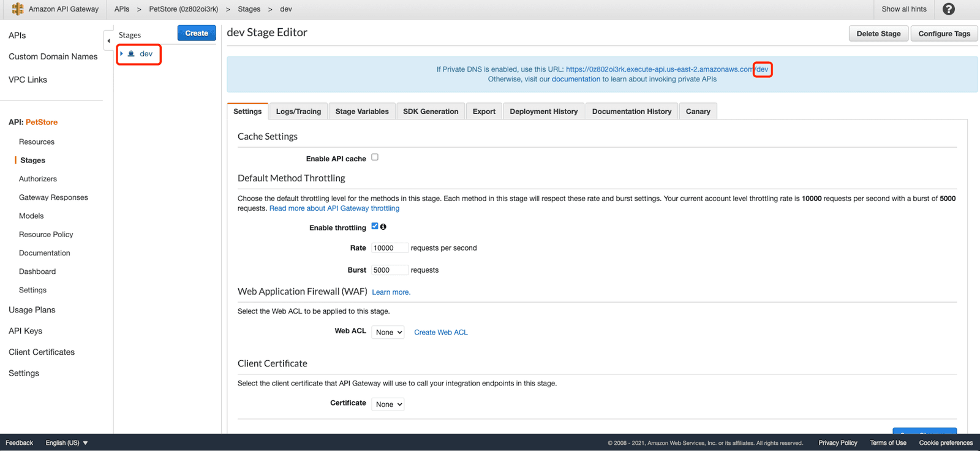This screenshot has height=451, width=980.
Task: Open Models in the sidebar
Action: click(31, 216)
